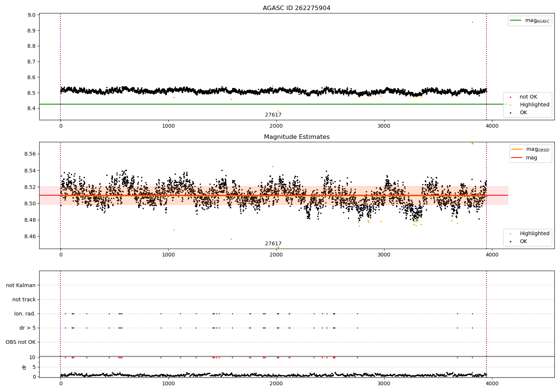Click the 8.6 y-axis tick label
The width and height of the screenshot is (560, 392).
(x=31, y=78)
